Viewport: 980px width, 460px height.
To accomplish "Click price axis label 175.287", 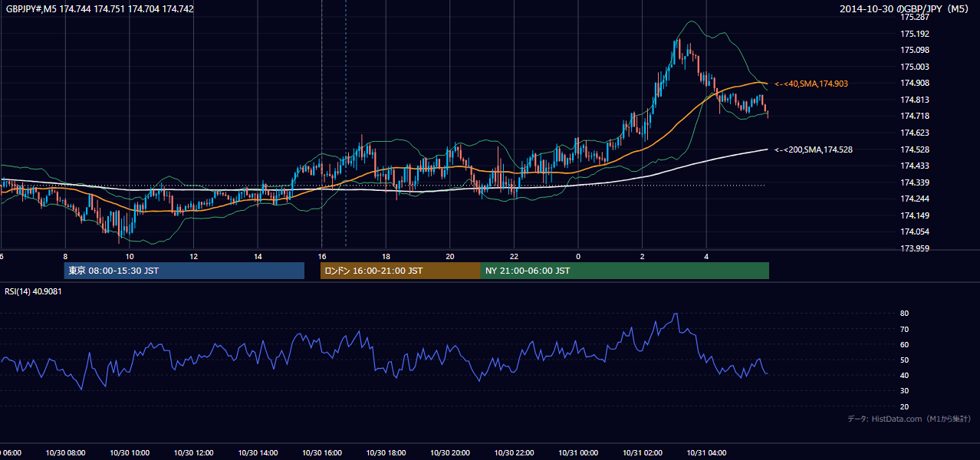I will coord(915,17).
